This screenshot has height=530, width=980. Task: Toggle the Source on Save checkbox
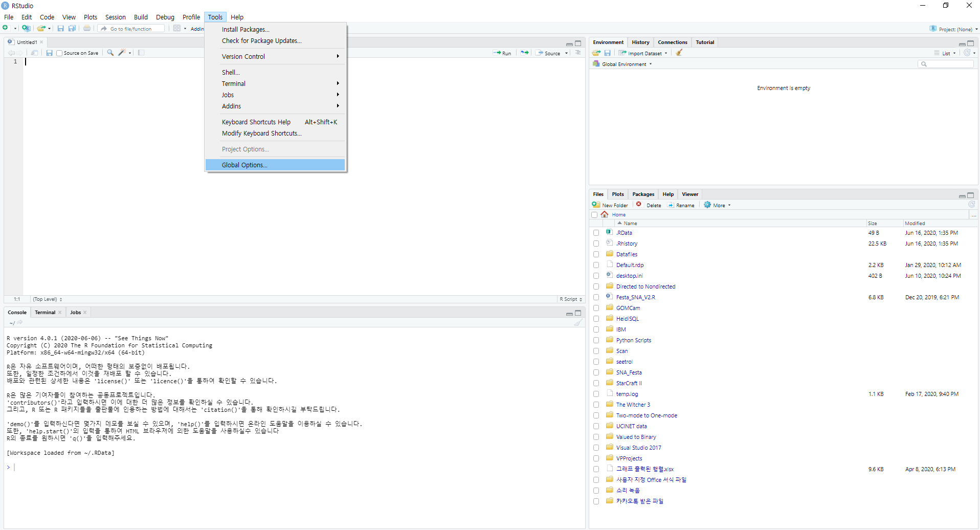click(59, 53)
